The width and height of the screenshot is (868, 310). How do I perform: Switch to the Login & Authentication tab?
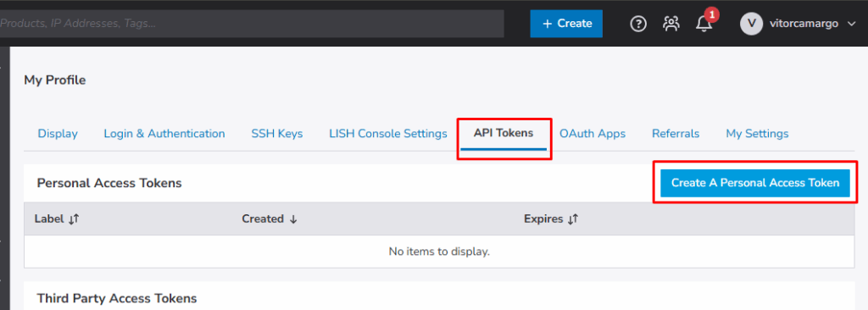pos(164,134)
